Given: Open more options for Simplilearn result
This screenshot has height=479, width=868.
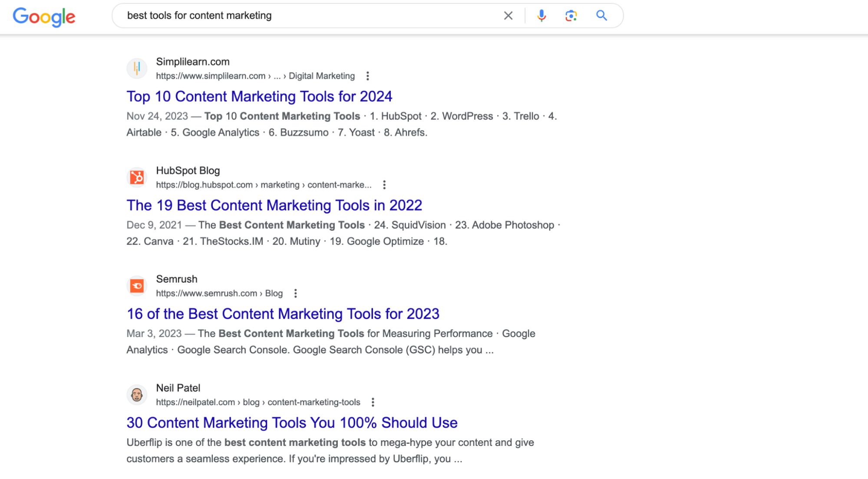Looking at the screenshot, I should (367, 76).
